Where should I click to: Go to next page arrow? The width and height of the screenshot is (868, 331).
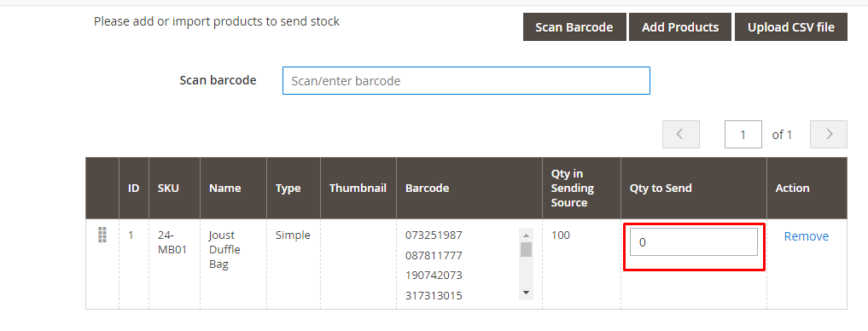pos(829,135)
